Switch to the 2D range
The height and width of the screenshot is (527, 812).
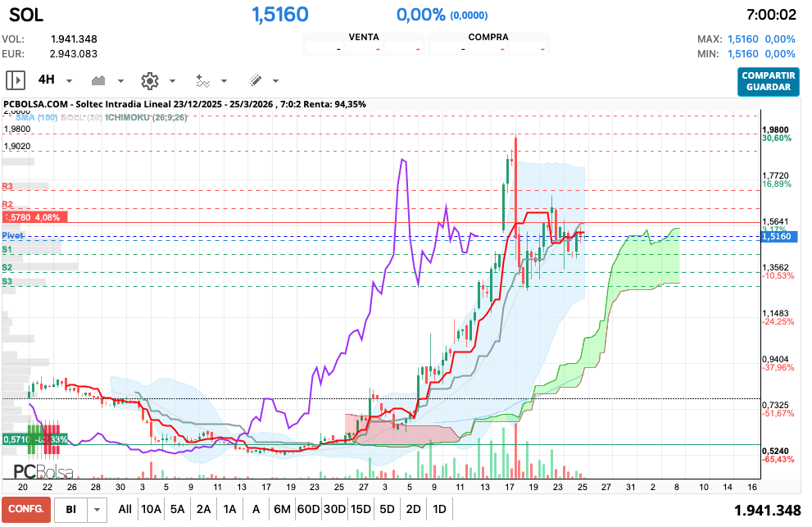[413, 510]
